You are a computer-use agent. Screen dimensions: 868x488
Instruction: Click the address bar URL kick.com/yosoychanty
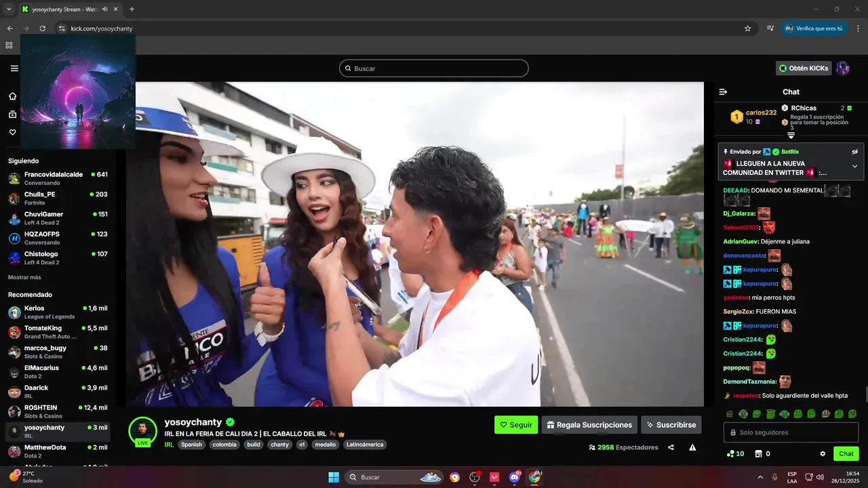tap(102, 28)
